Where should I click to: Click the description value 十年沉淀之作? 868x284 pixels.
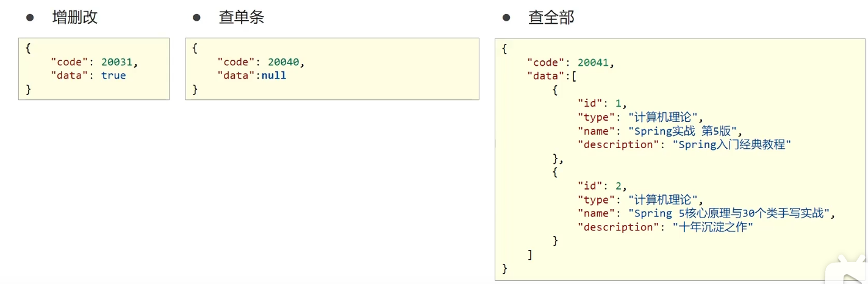[x=713, y=227]
